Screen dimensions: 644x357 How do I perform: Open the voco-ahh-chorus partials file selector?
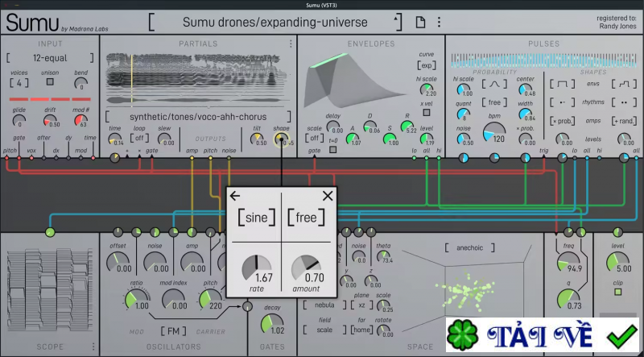click(x=198, y=117)
